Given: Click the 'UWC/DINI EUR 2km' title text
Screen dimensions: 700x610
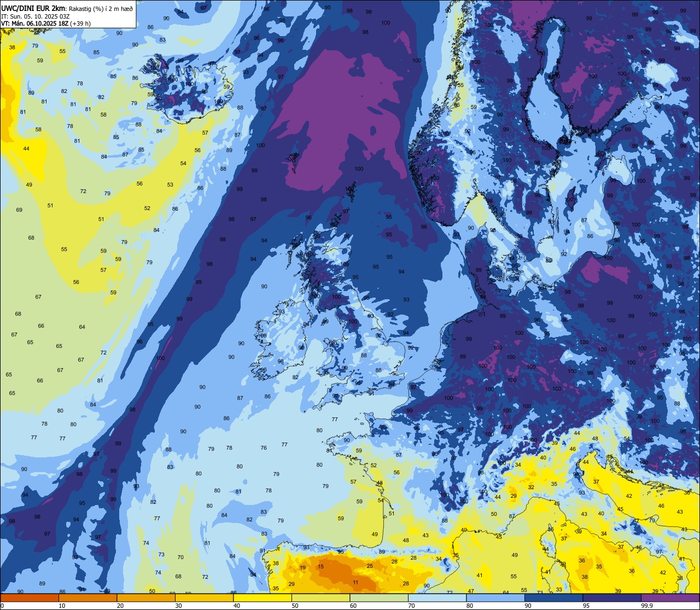Looking at the screenshot, I should tap(33, 8).
